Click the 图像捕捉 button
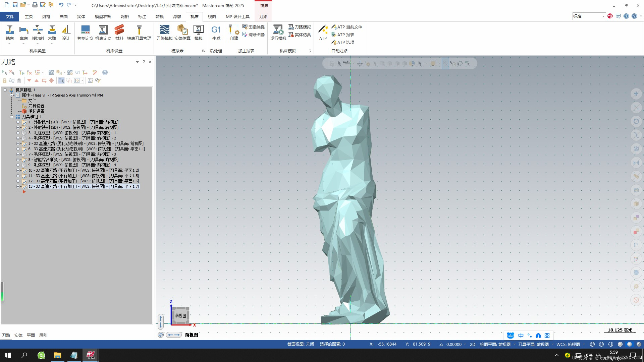The image size is (644, 362). coord(254,27)
